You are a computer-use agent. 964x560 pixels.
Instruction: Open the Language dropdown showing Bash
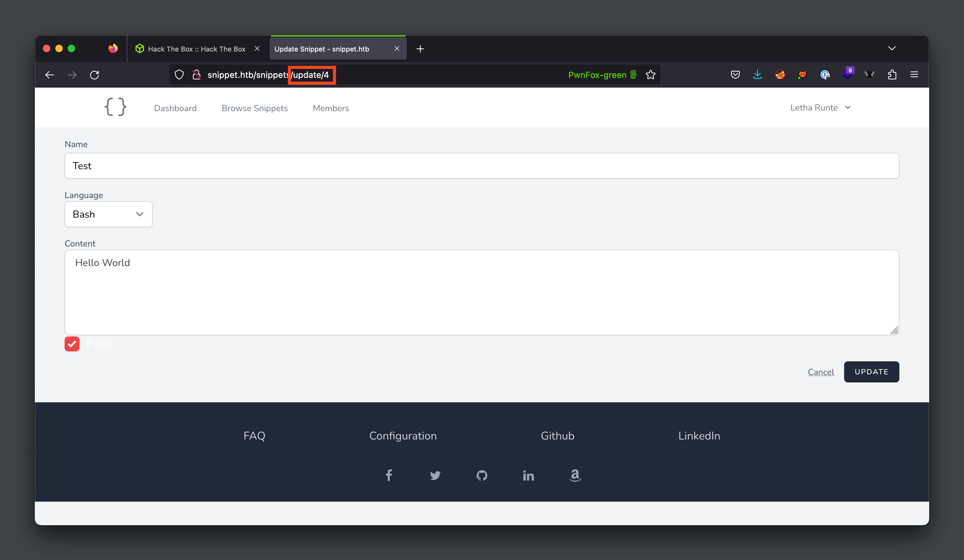coord(109,214)
